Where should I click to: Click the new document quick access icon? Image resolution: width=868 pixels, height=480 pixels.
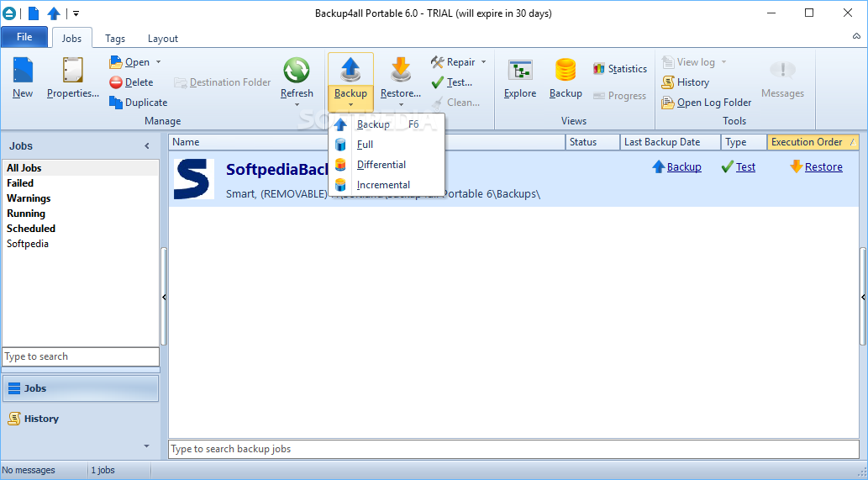[34, 13]
